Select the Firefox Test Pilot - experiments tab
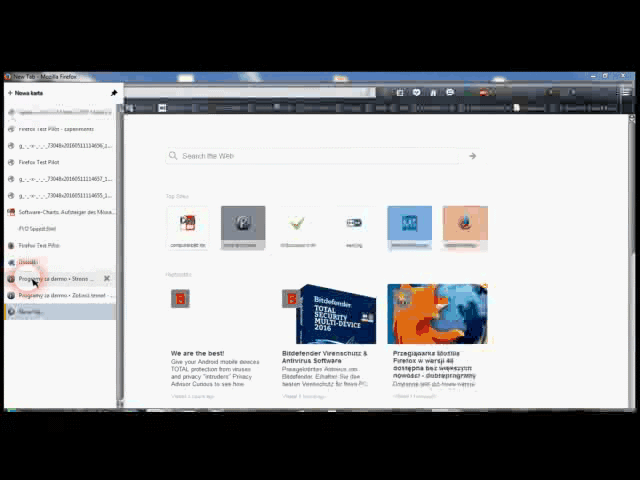The height and width of the screenshot is (480, 640). (x=56, y=129)
